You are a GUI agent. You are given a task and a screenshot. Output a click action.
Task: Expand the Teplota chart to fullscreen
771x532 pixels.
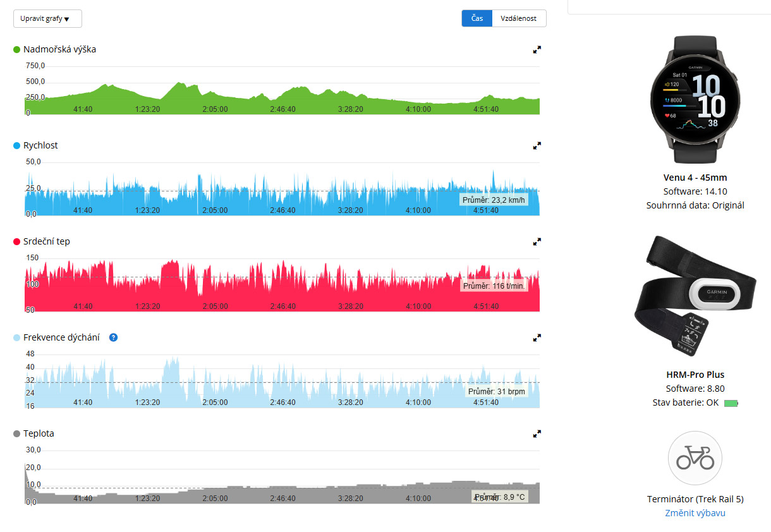(537, 433)
